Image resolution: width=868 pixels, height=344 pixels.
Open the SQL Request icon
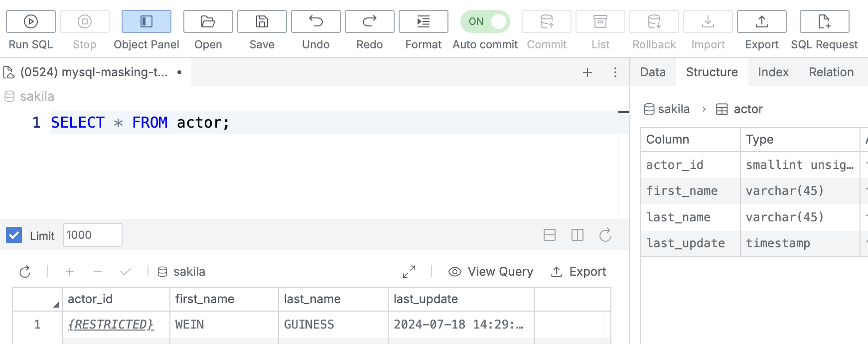824,21
